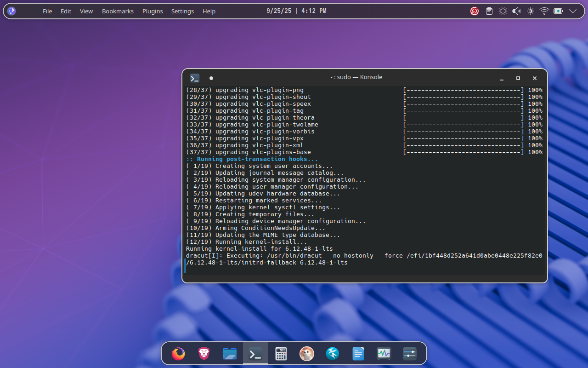
Task: Open the battery charging indicator
Action: click(558, 11)
